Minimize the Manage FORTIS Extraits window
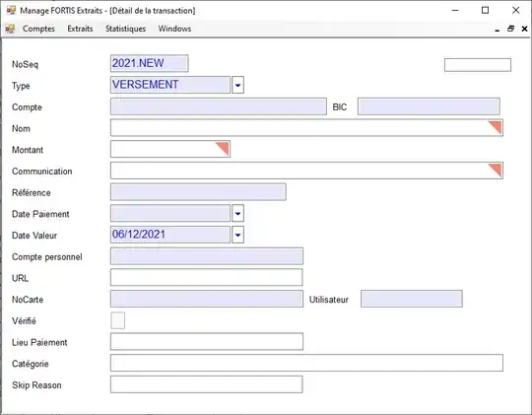The image size is (532, 415). (455, 11)
